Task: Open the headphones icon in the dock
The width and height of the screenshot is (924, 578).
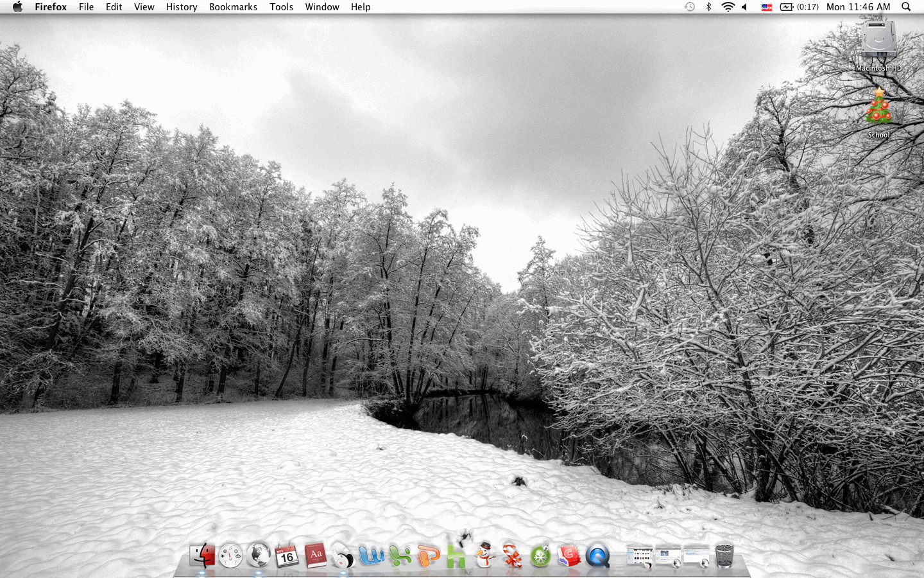Action: (x=343, y=556)
